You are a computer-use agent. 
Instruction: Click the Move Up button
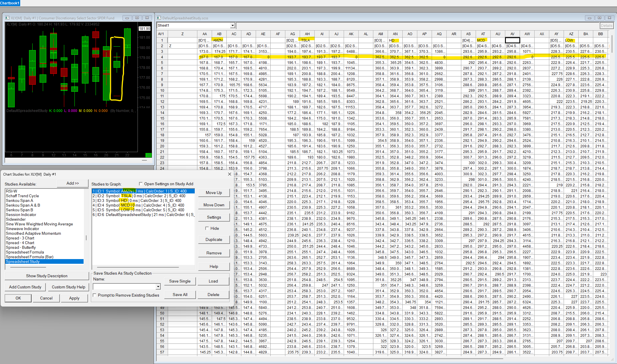coord(213,193)
